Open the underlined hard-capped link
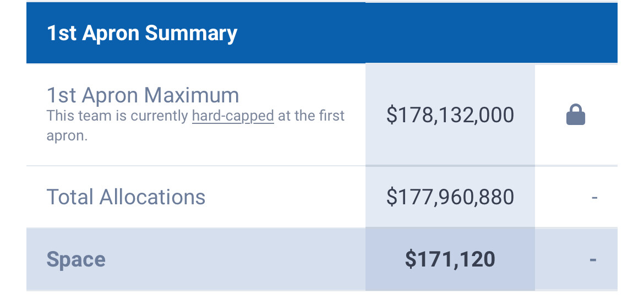Viewport: 644px width, 299px height. coord(233,116)
